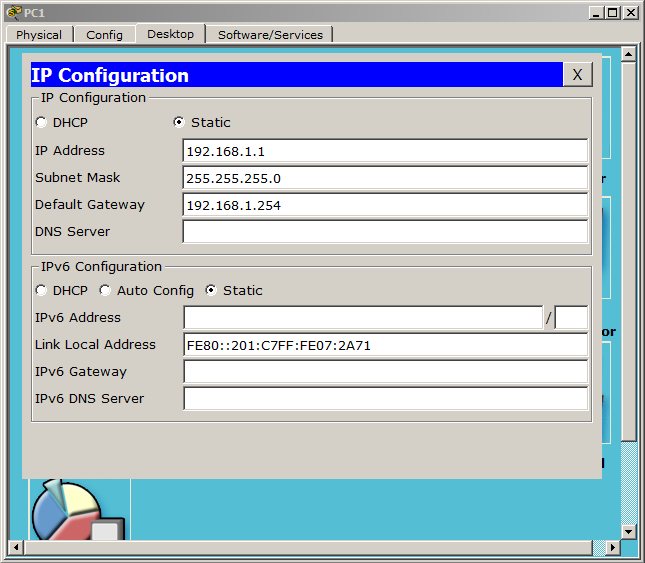Image resolution: width=645 pixels, height=563 pixels.
Task: Click the vertical scrollbar up arrow
Action: pyautogui.click(x=629, y=54)
